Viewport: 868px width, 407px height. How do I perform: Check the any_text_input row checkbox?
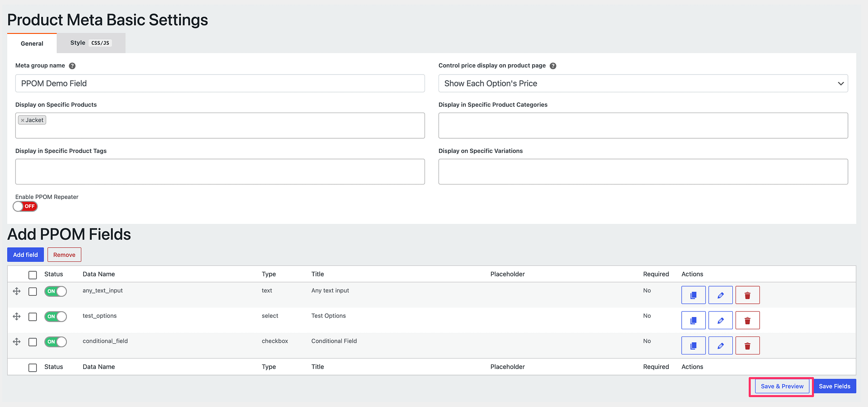(x=33, y=292)
